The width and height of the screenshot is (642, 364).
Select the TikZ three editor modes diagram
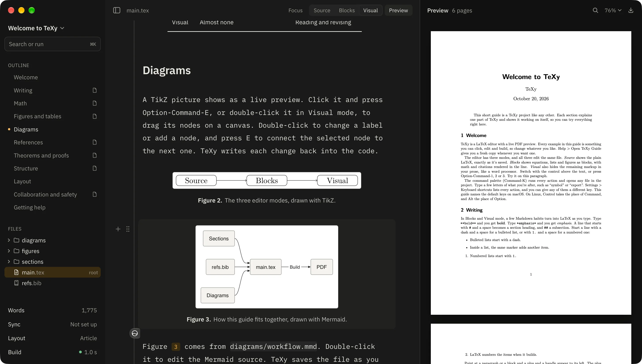(x=267, y=180)
